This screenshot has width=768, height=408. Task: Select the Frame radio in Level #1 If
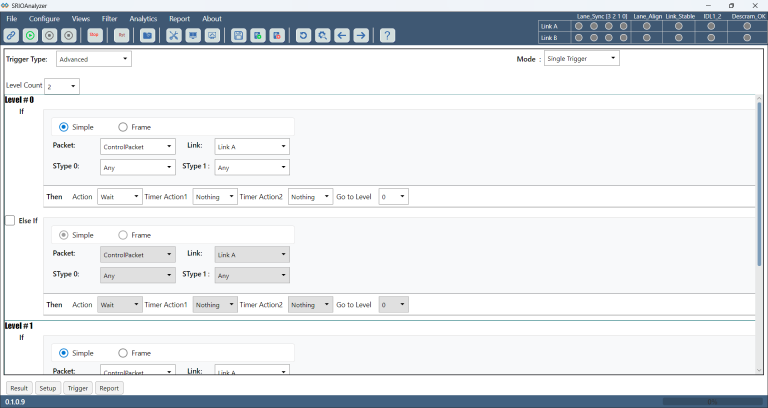click(x=123, y=353)
